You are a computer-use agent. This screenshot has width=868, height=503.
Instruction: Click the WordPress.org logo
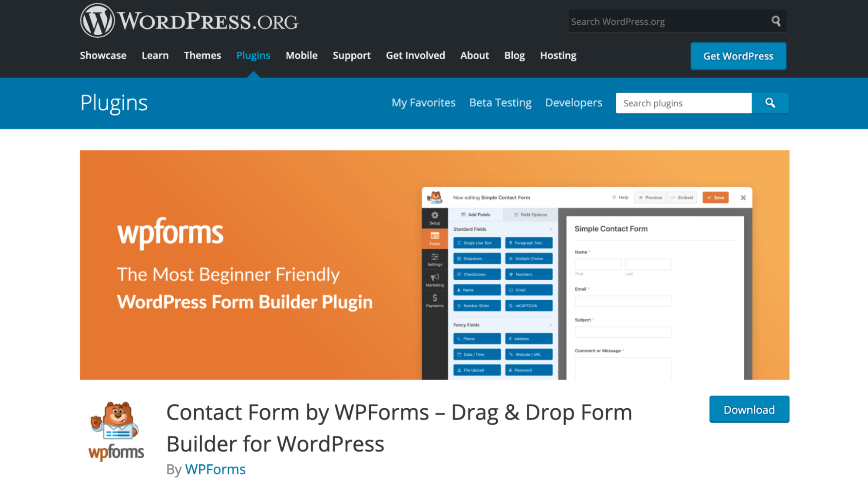pyautogui.click(x=189, y=21)
